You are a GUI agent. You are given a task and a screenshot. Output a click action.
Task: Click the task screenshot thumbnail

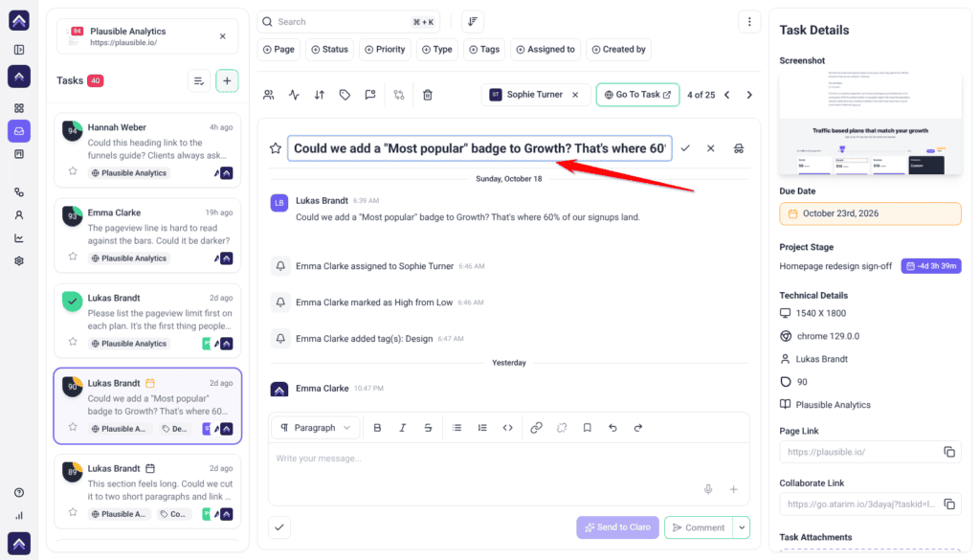[x=870, y=123]
